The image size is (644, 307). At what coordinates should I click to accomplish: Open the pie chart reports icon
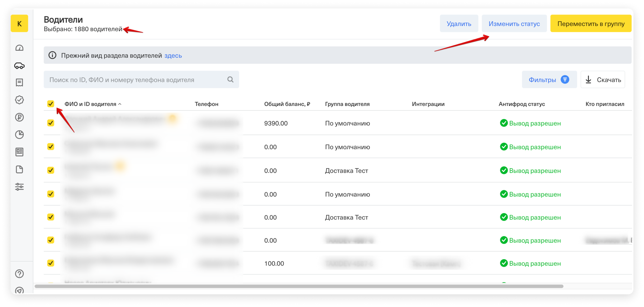tap(20, 135)
